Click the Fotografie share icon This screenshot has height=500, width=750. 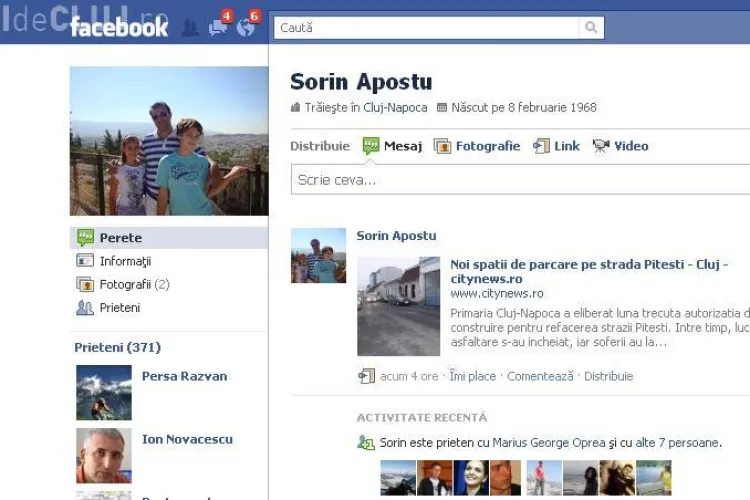click(442, 146)
